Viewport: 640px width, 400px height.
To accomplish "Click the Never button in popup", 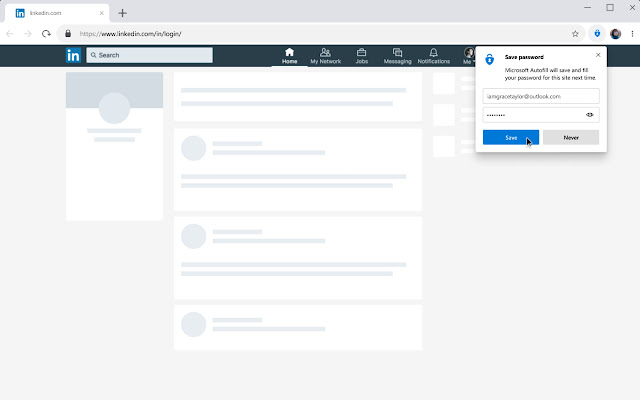I will (571, 138).
